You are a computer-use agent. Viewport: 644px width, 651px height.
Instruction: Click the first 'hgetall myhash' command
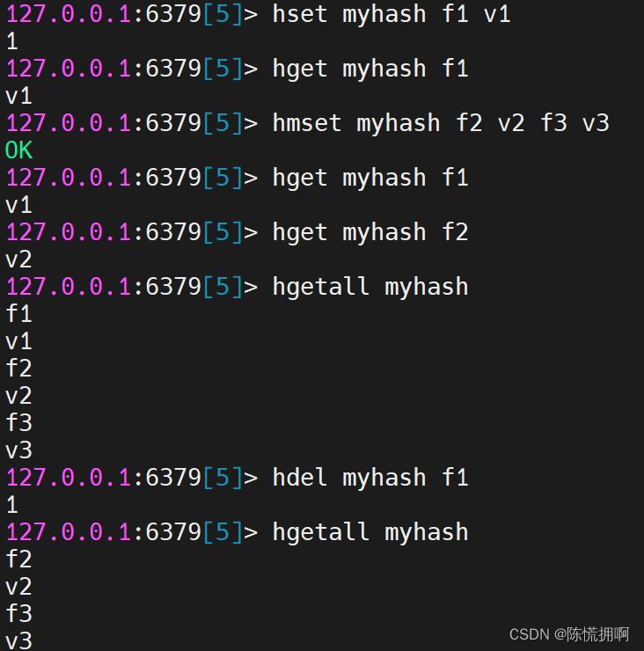370,287
